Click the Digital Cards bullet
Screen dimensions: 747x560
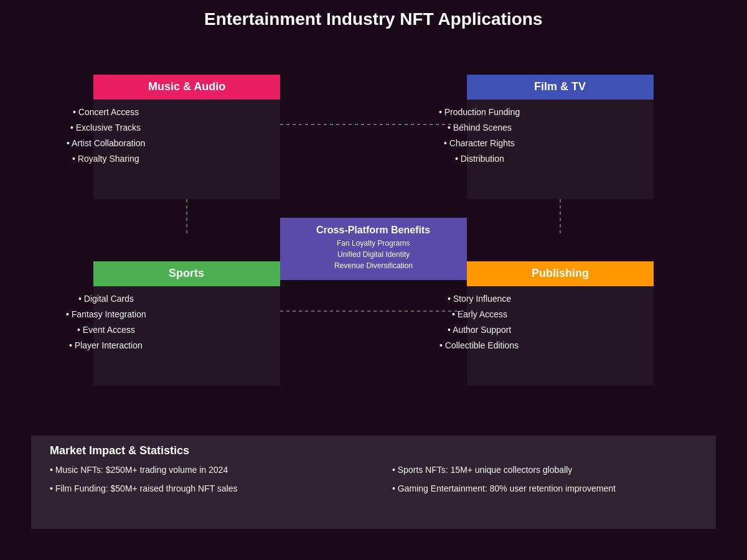click(106, 299)
